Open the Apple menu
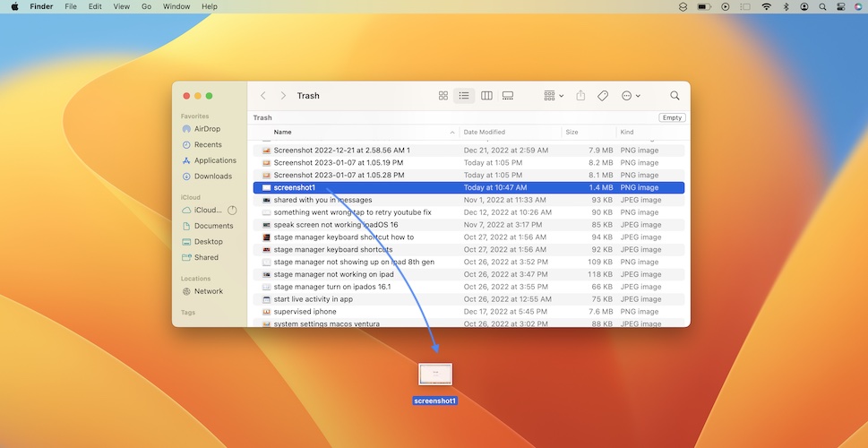Image resolution: width=868 pixels, height=448 pixels. pos(15,6)
